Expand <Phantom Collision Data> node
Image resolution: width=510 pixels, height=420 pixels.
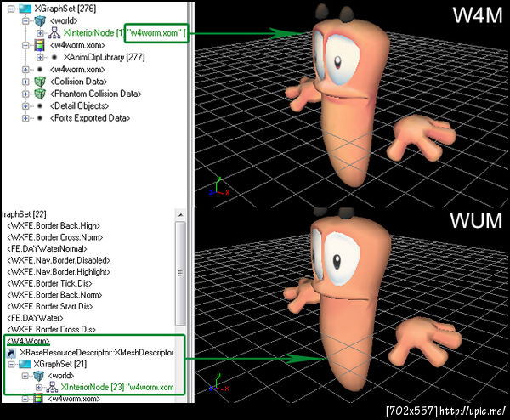click(x=25, y=94)
